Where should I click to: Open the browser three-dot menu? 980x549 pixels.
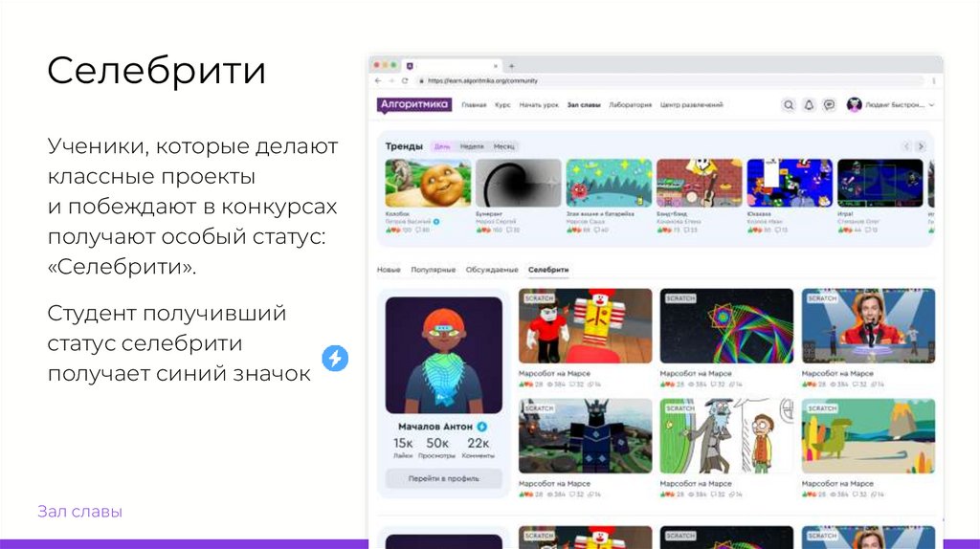(x=934, y=80)
